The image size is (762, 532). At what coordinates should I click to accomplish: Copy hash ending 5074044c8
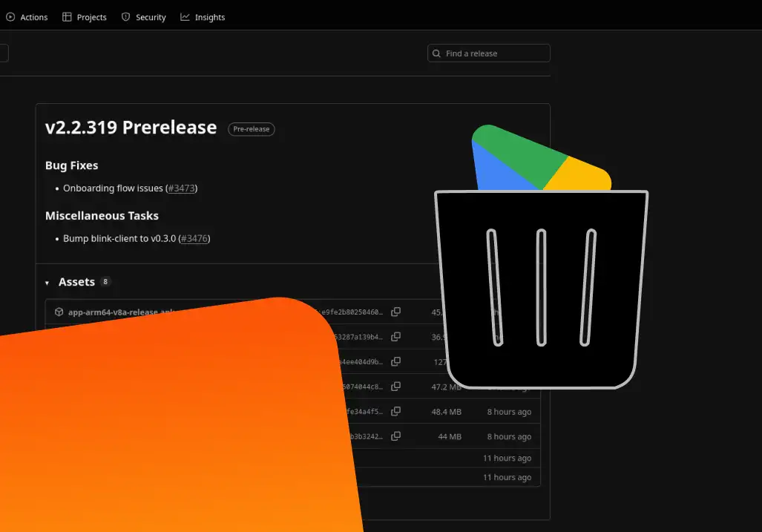(x=396, y=387)
